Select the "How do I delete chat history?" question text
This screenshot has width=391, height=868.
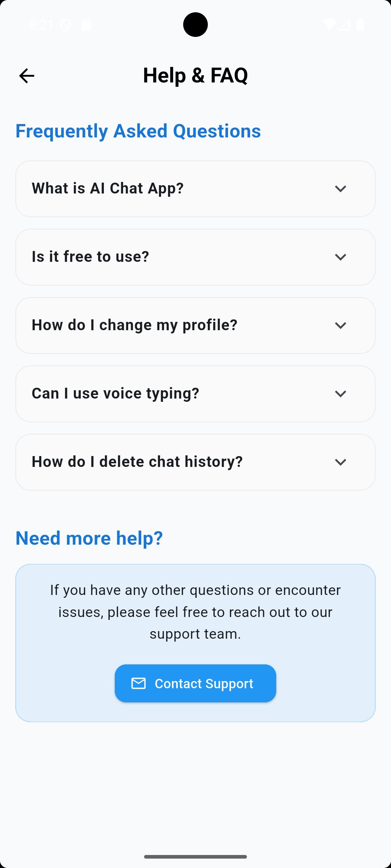click(x=137, y=462)
